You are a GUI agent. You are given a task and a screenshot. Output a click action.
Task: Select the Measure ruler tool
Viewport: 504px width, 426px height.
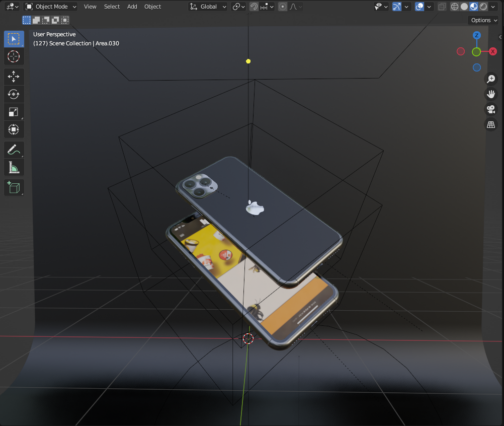tap(14, 167)
